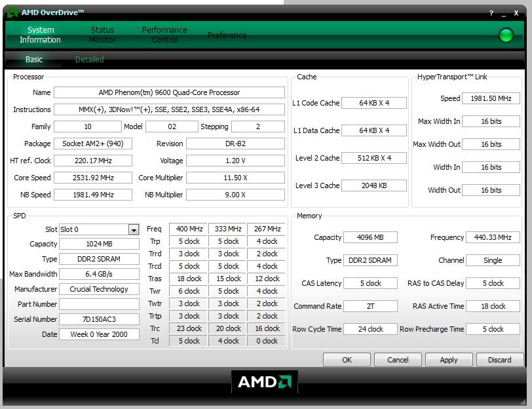The image size is (532, 409).
Task: Discard changes with the Discard button
Action: click(x=500, y=360)
